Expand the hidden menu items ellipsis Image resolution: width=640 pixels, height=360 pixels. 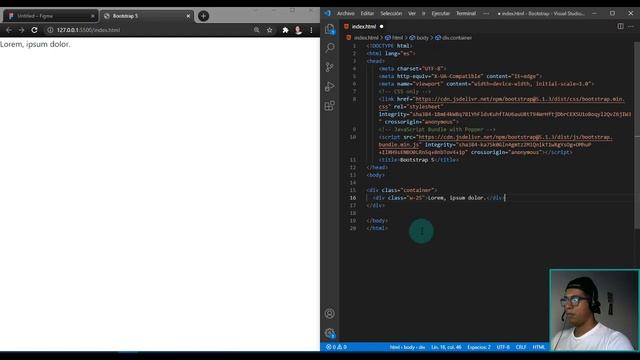pos(486,13)
